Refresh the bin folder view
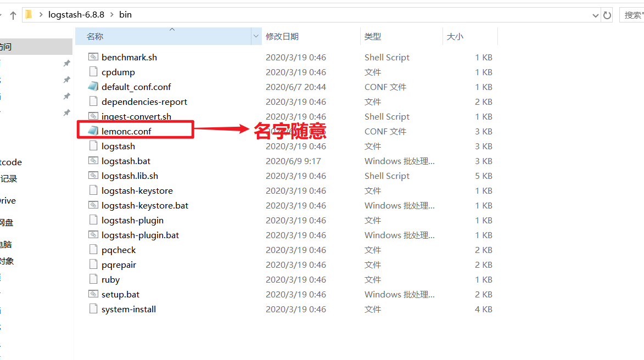644x360 pixels. click(607, 15)
